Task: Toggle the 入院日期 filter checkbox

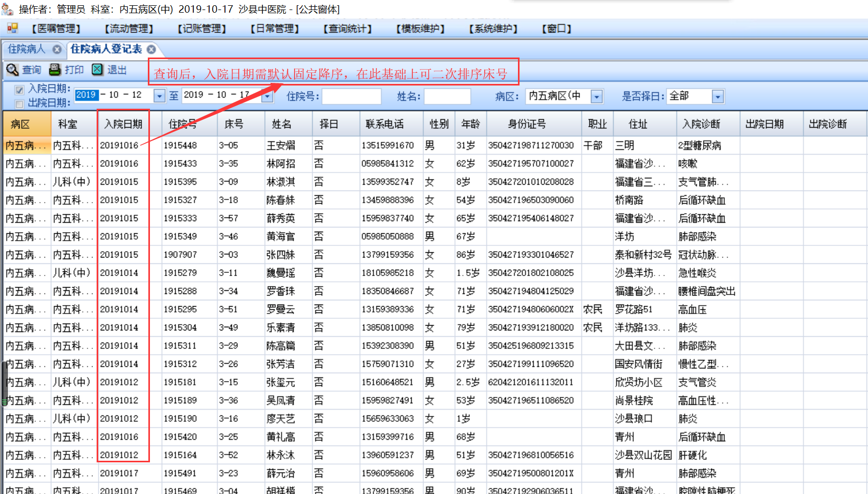Action: point(20,90)
